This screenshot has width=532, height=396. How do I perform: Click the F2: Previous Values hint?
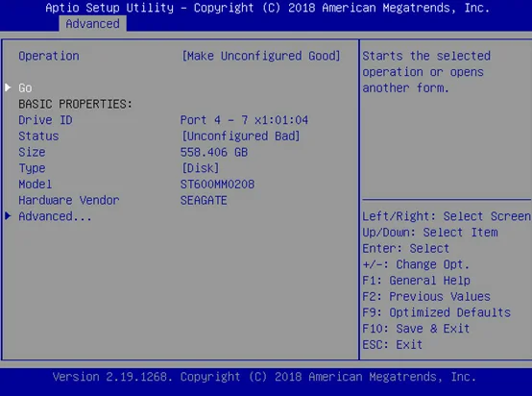pos(426,296)
